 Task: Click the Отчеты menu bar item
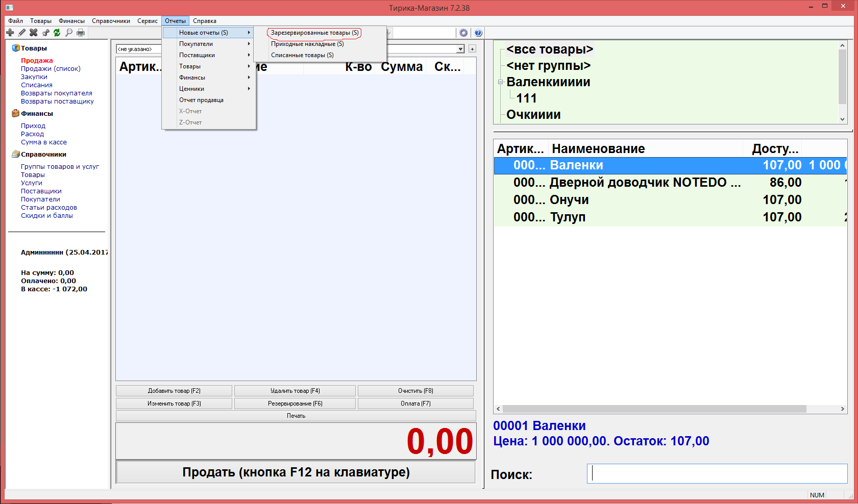[x=175, y=21]
